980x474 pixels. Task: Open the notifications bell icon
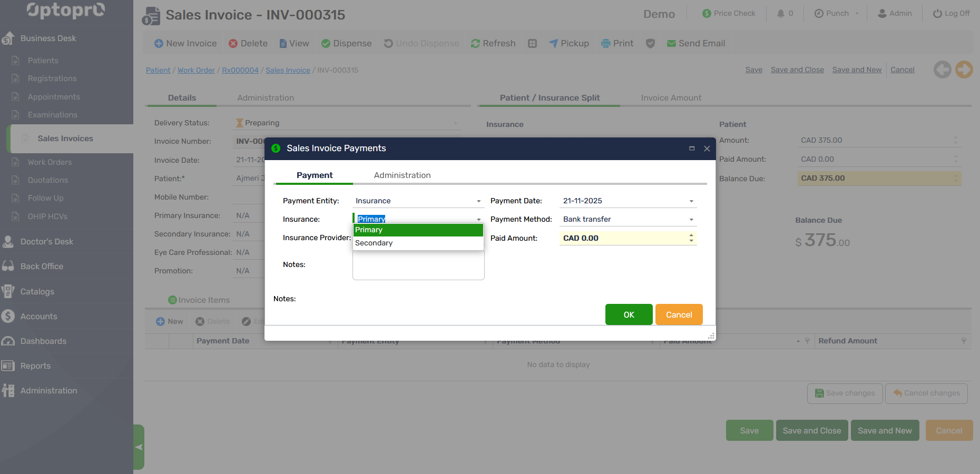[780, 14]
